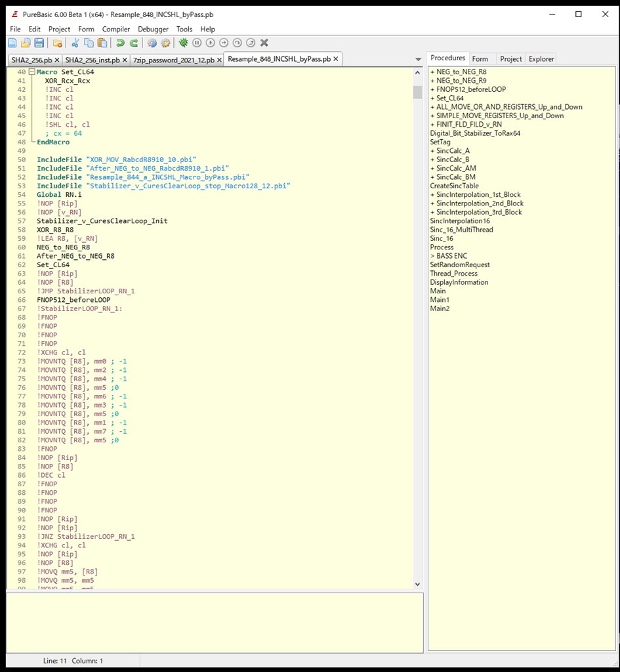Open the Form menu

(86, 29)
